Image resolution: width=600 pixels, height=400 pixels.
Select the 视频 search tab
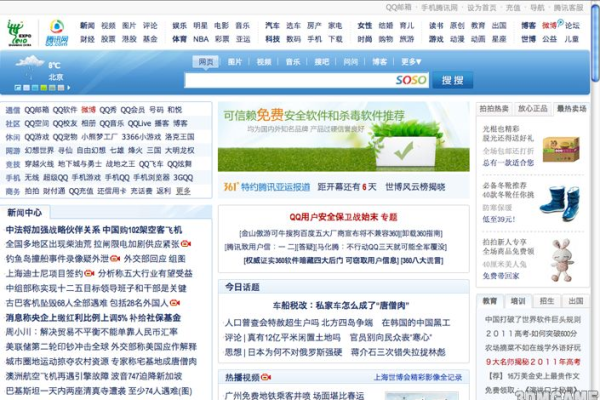264,62
